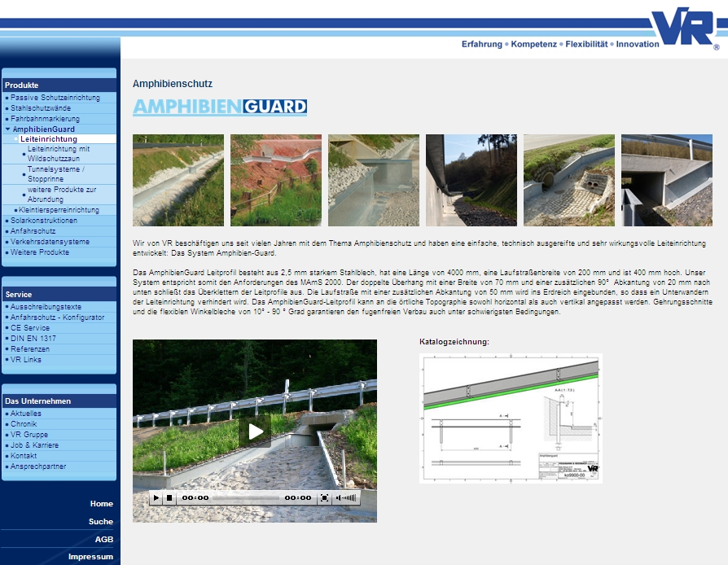Select AmphibienGuard in the Produkte menu

[44, 129]
